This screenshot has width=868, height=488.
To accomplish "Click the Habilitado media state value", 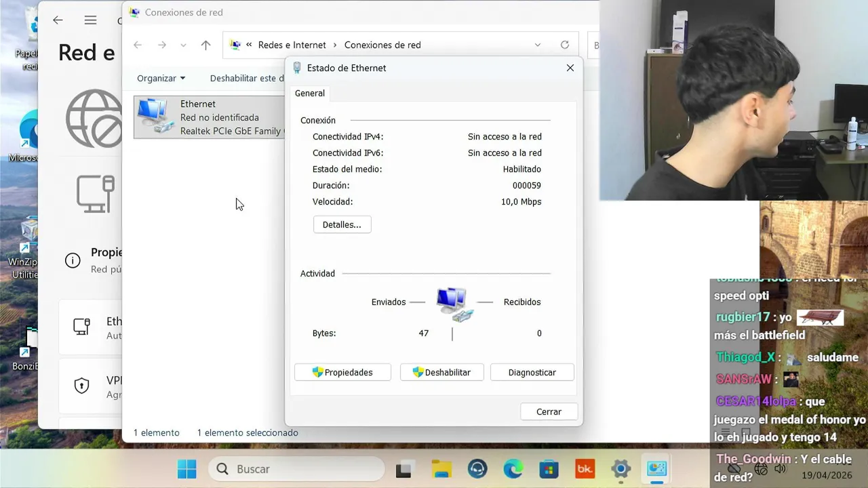I will (x=522, y=169).
